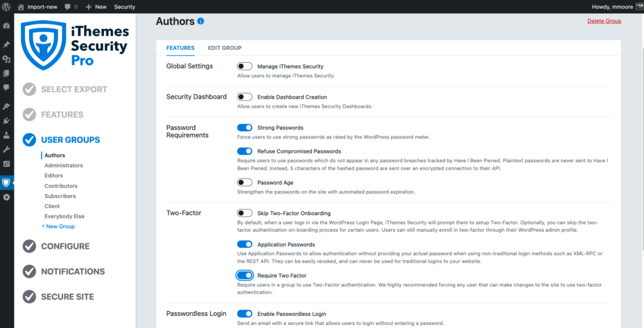Go to Select Export step
The width and height of the screenshot is (644, 328).
pos(74,89)
